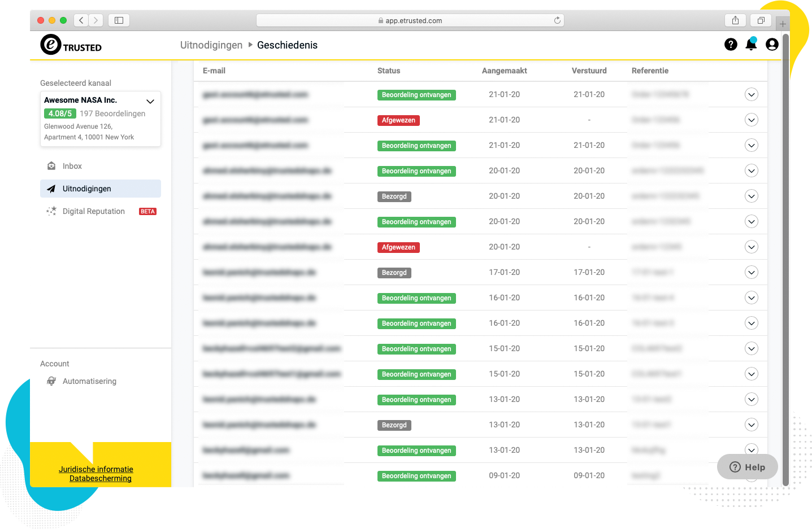Expand the Awesome NASA Inc. channel dropdown
The height and width of the screenshot is (529, 812).
point(150,102)
